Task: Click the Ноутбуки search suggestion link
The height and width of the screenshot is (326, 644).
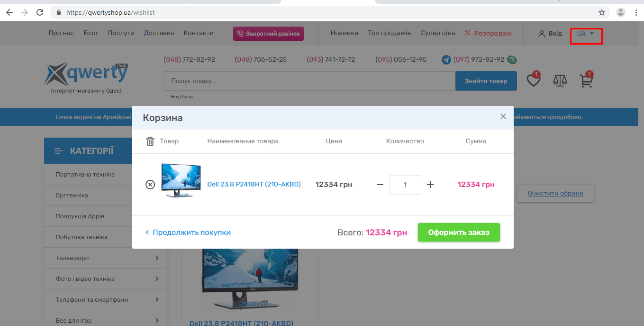Action: point(182,97)
